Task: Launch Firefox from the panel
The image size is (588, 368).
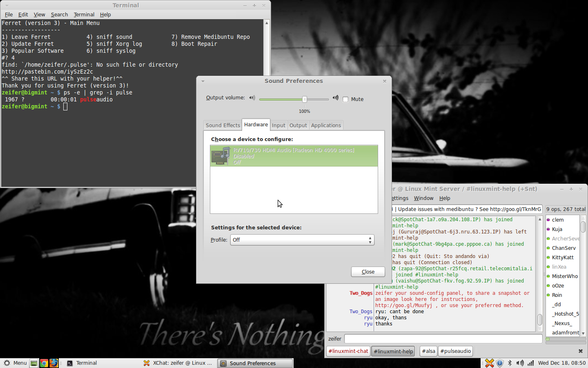Action: coord(53,363)
